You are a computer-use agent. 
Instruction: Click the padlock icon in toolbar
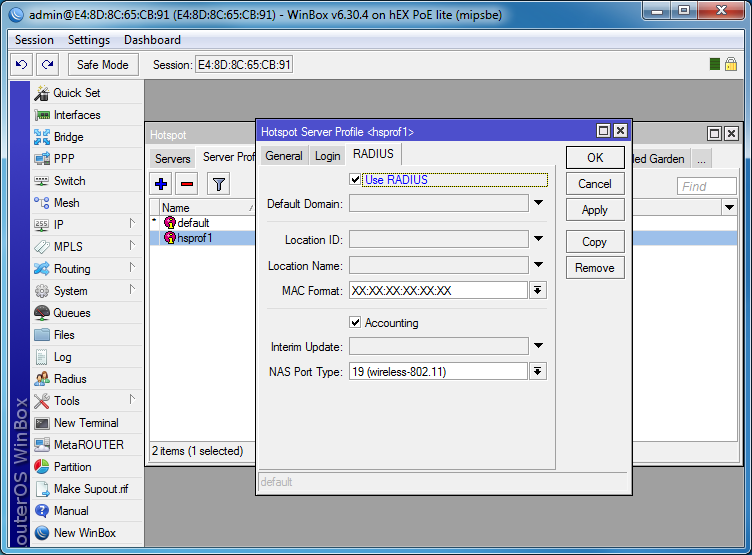pyautogui.click(x=731, y=64)
